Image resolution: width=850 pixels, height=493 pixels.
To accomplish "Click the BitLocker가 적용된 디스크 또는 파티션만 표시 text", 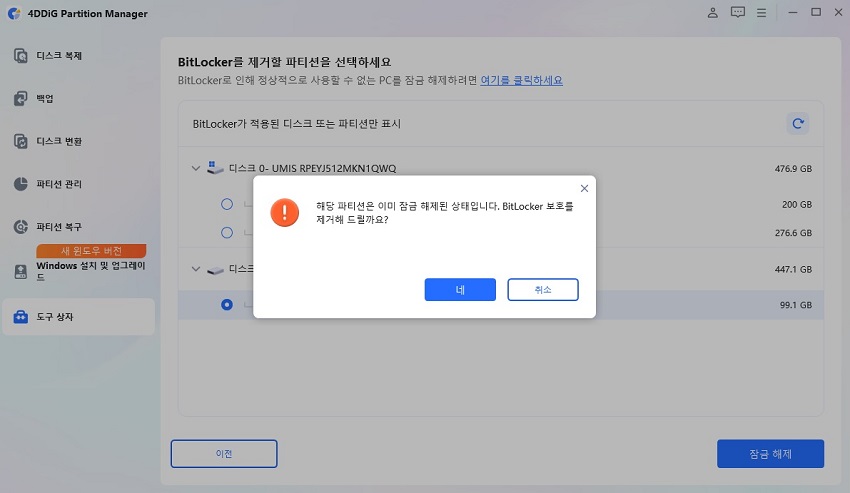I will [297, 124].
